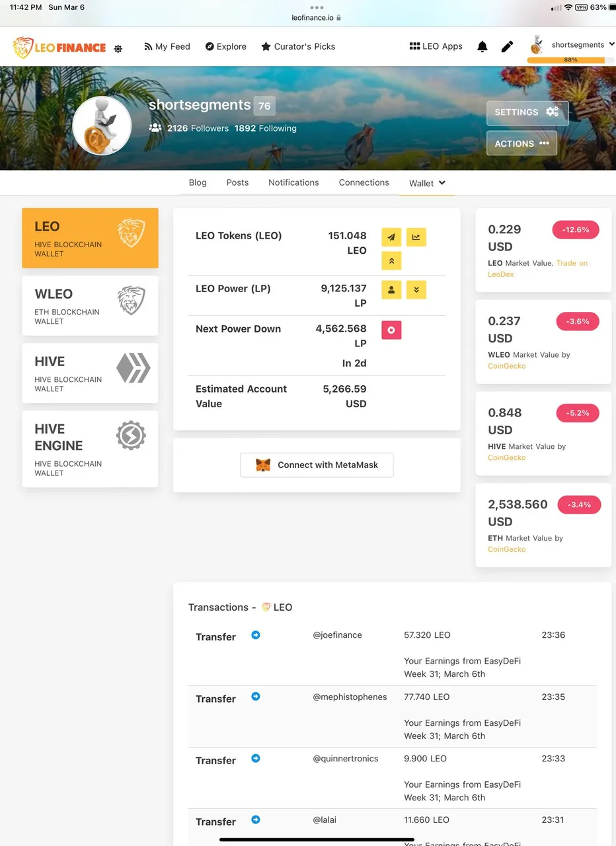Click Connect with MetaMask

[317, 465]
